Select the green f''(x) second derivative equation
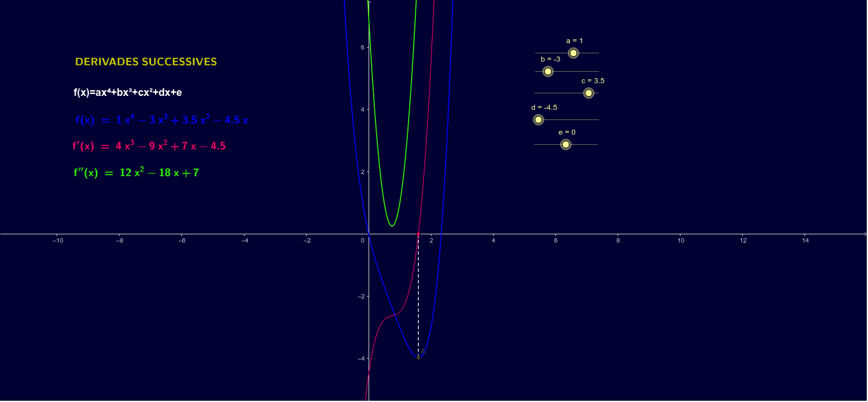The width and height of the screenshot is (868, 402). coord(136,172)
